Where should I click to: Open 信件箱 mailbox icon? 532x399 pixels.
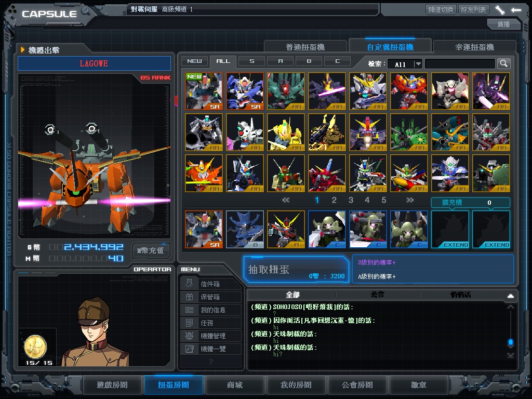(x=189, y=284)
